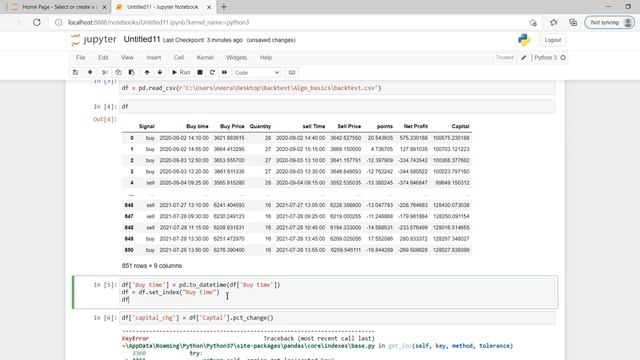
Task: Click the Jupyter logo
Action: 94,40
